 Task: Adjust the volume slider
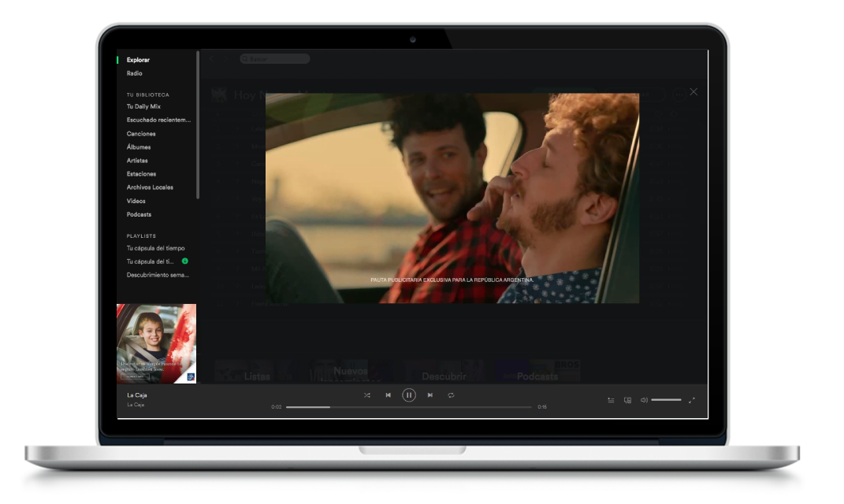point(667,400)
